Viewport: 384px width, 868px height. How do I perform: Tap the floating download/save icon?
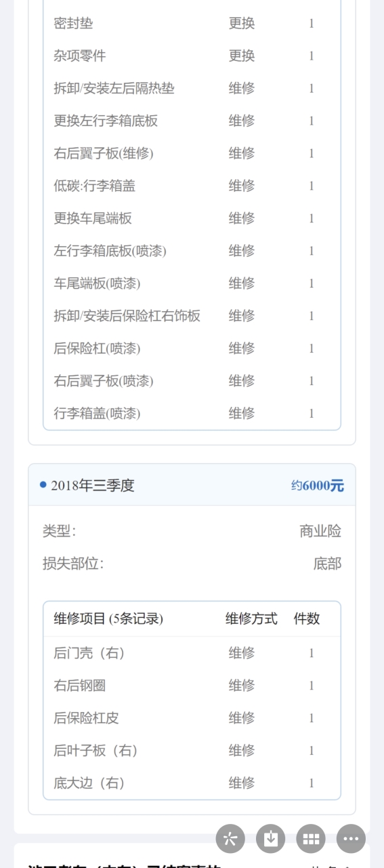click(x=270, y=839)
